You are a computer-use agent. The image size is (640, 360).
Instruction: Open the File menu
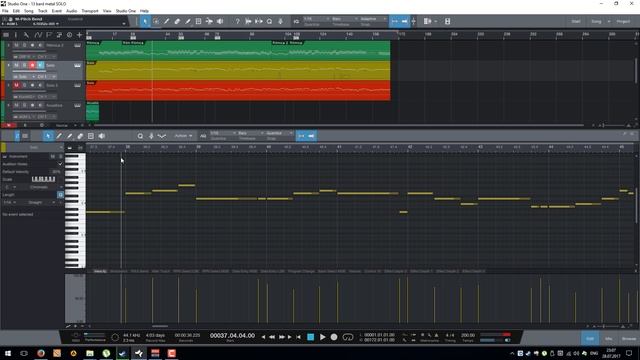tap(5, 11)
